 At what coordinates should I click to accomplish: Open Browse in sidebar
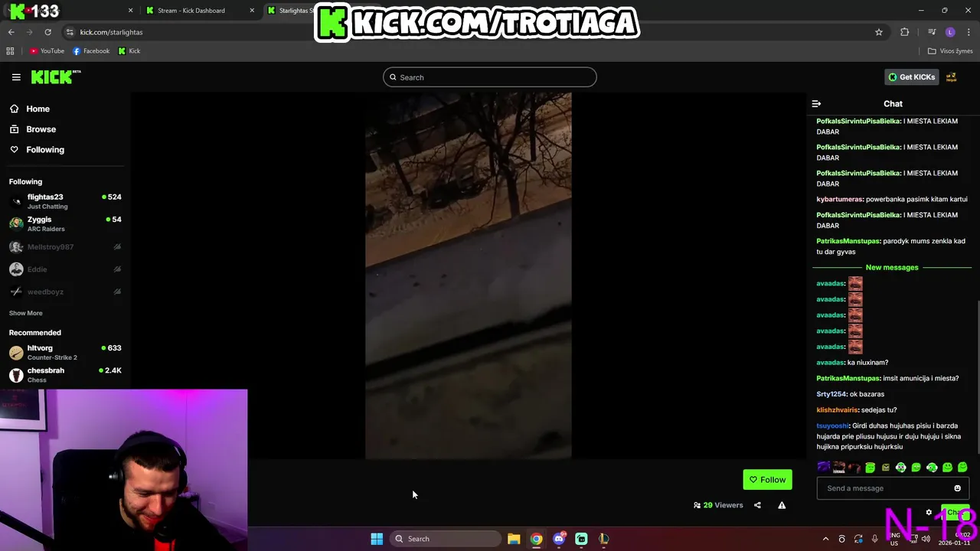(x=41, y=129)
